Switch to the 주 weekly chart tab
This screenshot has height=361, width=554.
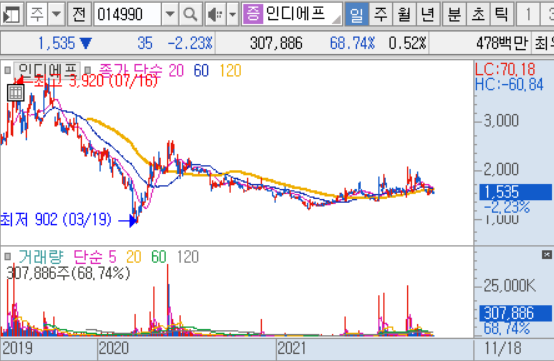381,14
